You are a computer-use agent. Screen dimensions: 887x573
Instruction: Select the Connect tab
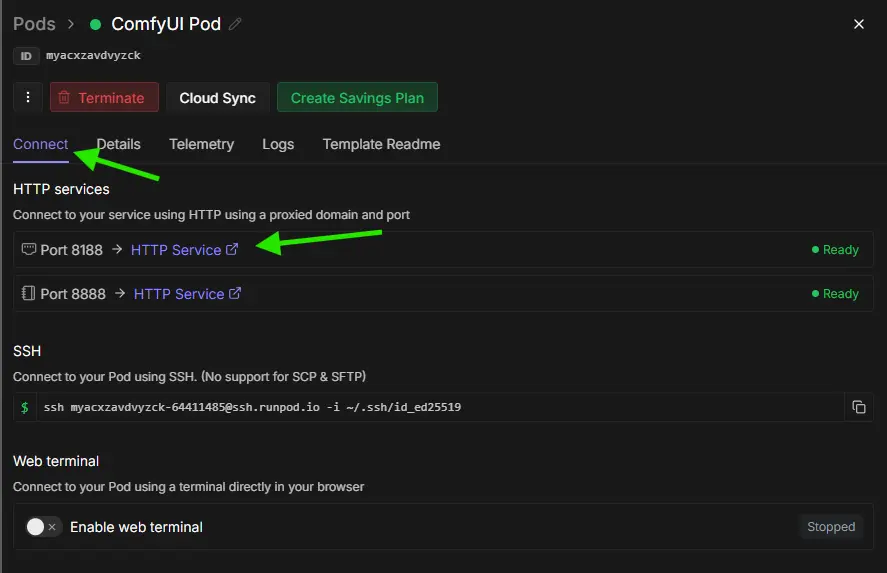(x=41, y=144)
